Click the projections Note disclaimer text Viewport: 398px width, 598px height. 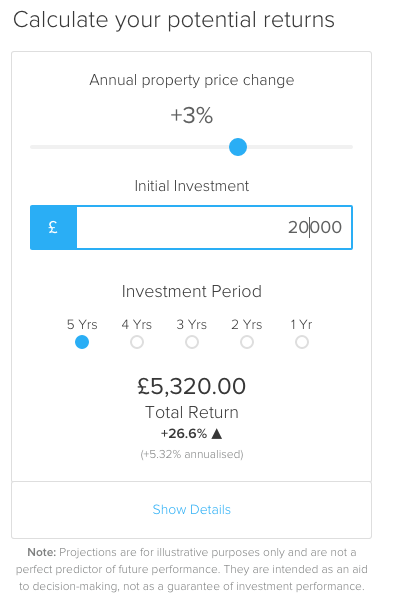click(x=192, y=569)
